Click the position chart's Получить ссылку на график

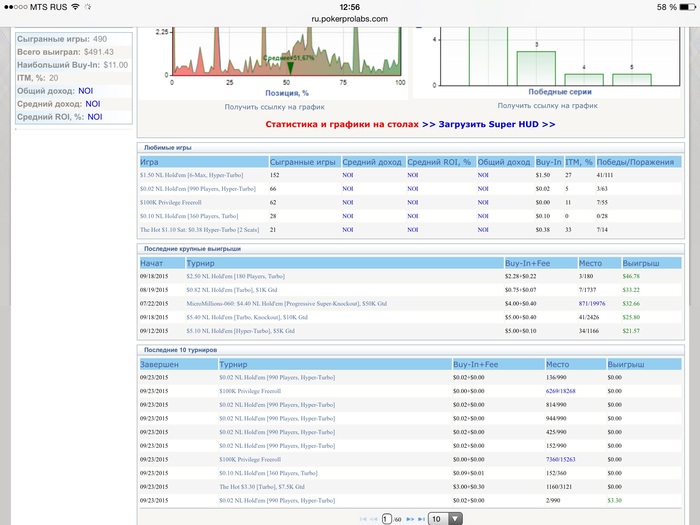click(x=273, y=105)
